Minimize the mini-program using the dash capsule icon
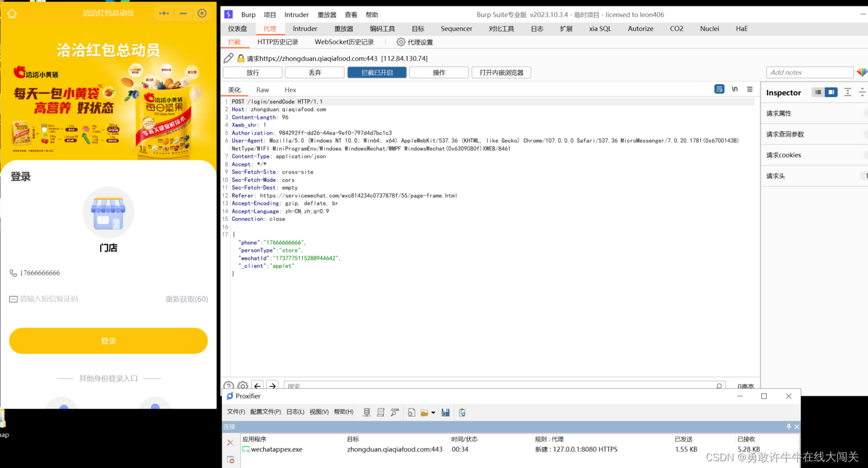This screenshot has height=468, width=868. (x=183, y=14)
